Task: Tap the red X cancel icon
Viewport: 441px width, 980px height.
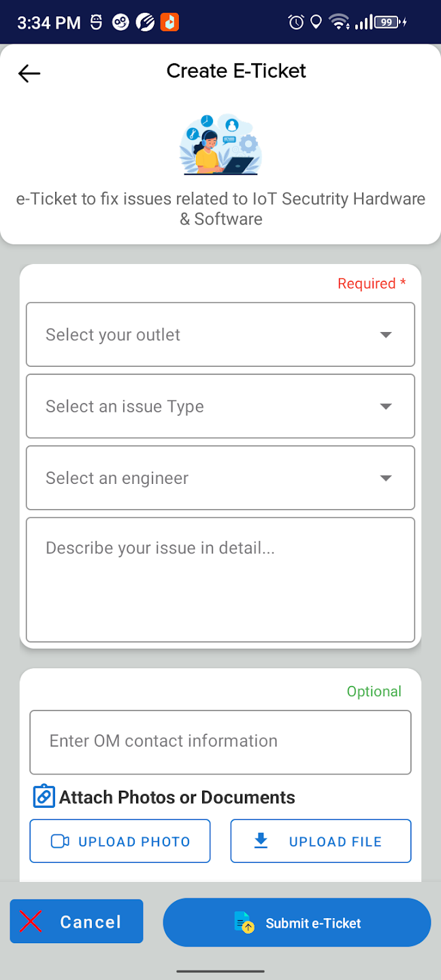Action: [31, 921]
